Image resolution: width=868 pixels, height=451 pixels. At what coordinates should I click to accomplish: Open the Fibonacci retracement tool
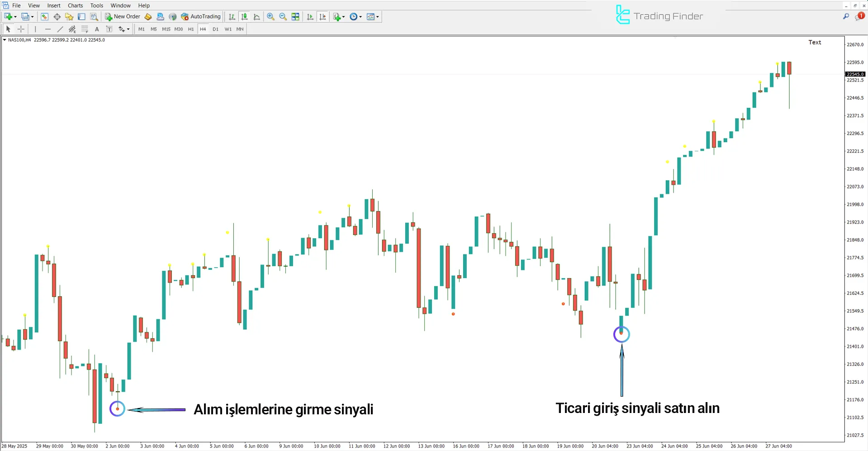(x=85, y=29)
